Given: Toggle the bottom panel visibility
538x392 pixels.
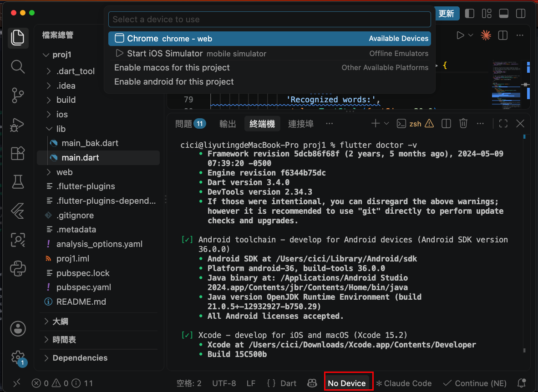Looking at the screenshot, I should tap(504, 13).
